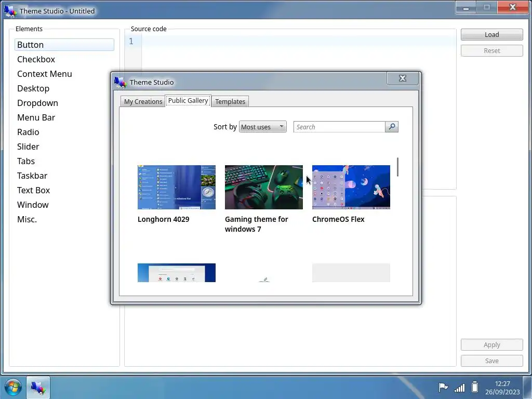Open the Action Center flag icon
532x399 pixels.
pyautogui.click(x=443, y=387)
